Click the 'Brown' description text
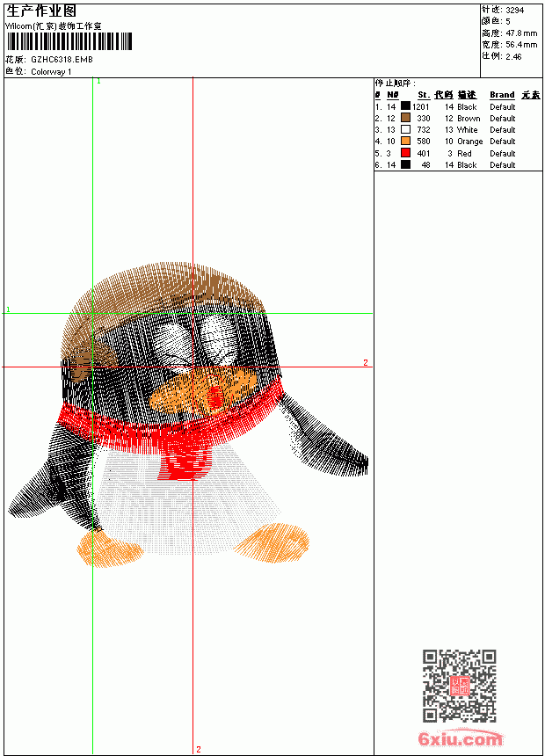Screen dimensions: 545x756 [469, 119]
